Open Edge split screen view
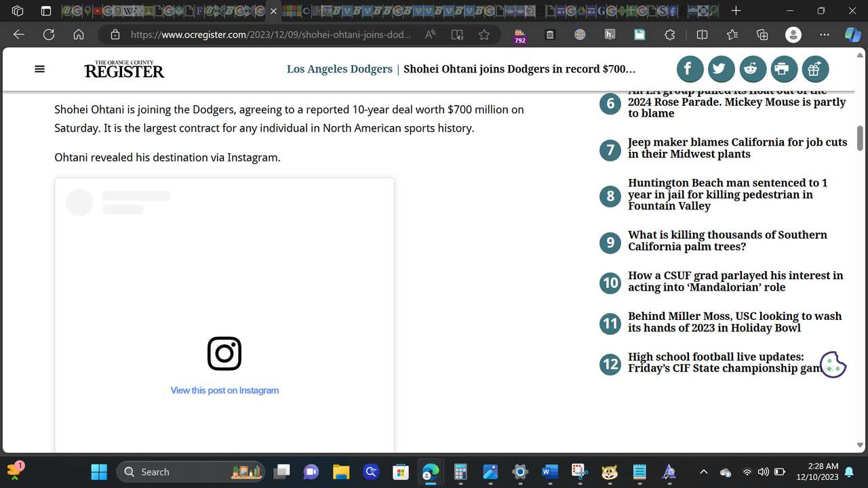The height and width of the screenshot is (488, 868). pos(702,35)
